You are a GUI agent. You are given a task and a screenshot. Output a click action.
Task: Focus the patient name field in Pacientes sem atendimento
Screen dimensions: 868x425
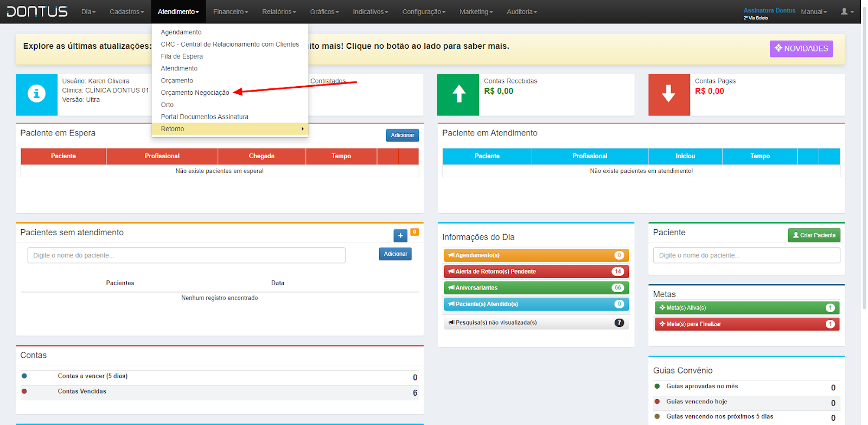pyautogui.click(x=186, y=255)
